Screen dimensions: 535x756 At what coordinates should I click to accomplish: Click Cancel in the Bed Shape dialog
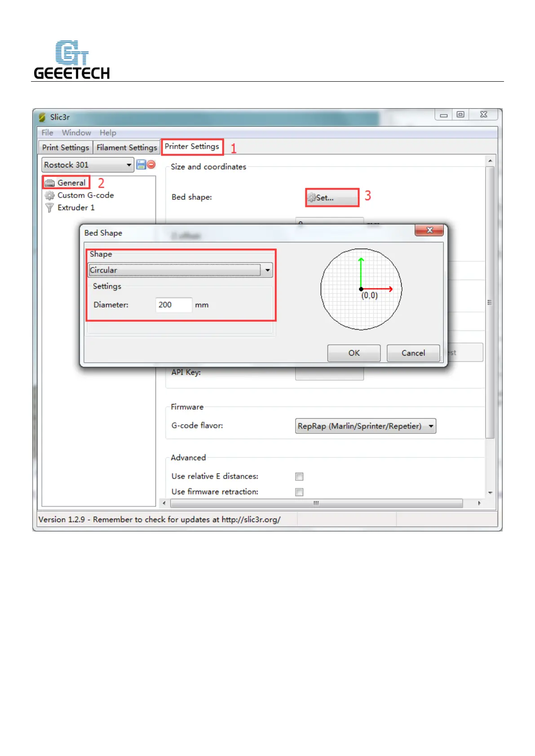tap(413, 353)
